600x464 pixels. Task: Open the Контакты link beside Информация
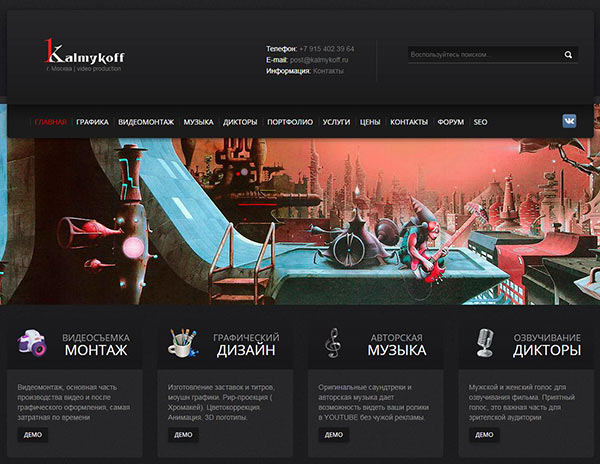(x=328, y=71)
